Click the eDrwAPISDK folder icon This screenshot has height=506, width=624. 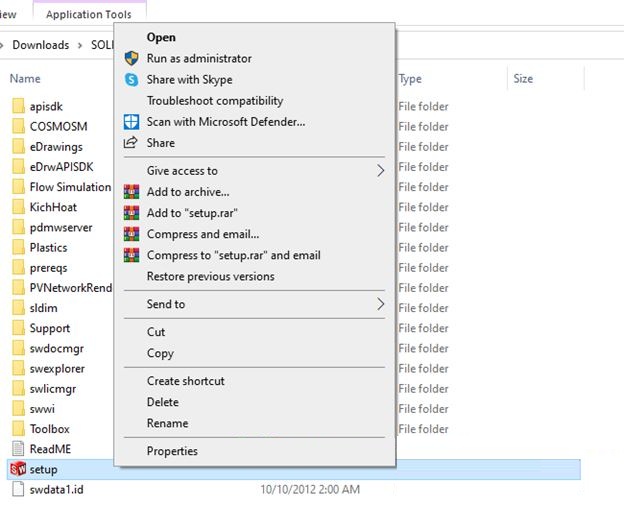(x=18, y=167)
